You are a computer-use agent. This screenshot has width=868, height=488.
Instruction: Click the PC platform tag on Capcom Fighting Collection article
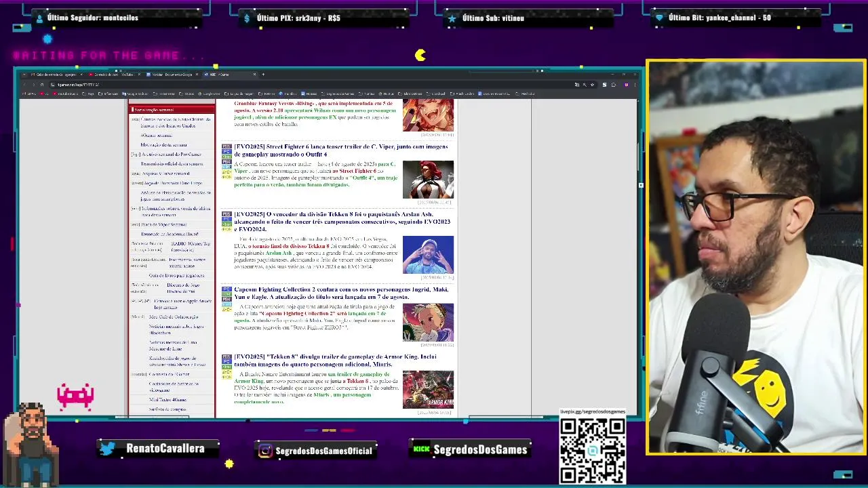click(226, 289)
